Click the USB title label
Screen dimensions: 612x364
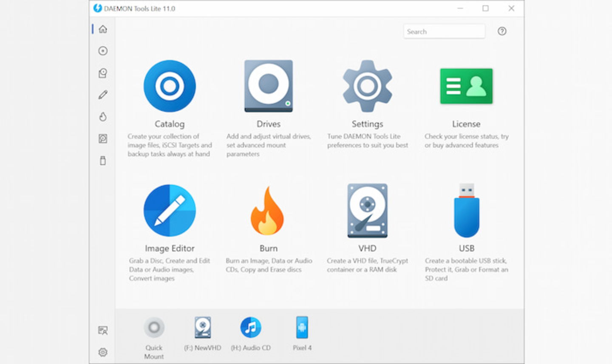click(467, 248)
